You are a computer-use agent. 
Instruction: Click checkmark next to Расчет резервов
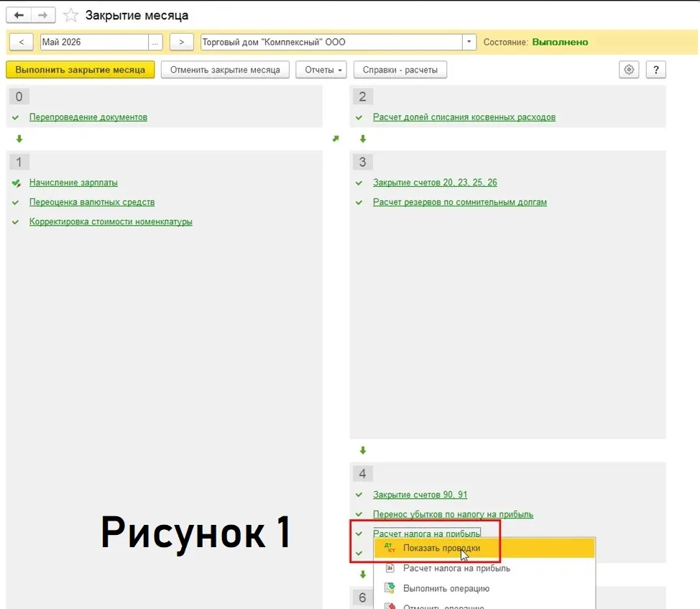[359, 202]
